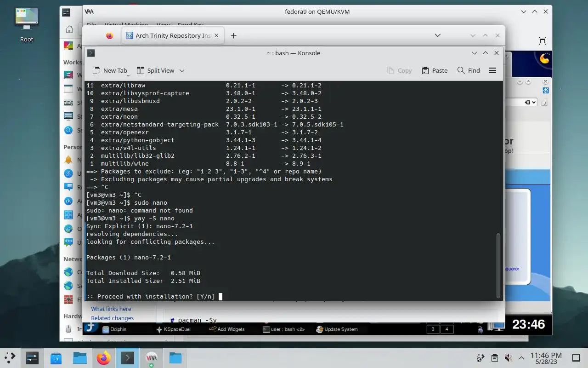Open the update notifier tray icon

pos(481,358)
